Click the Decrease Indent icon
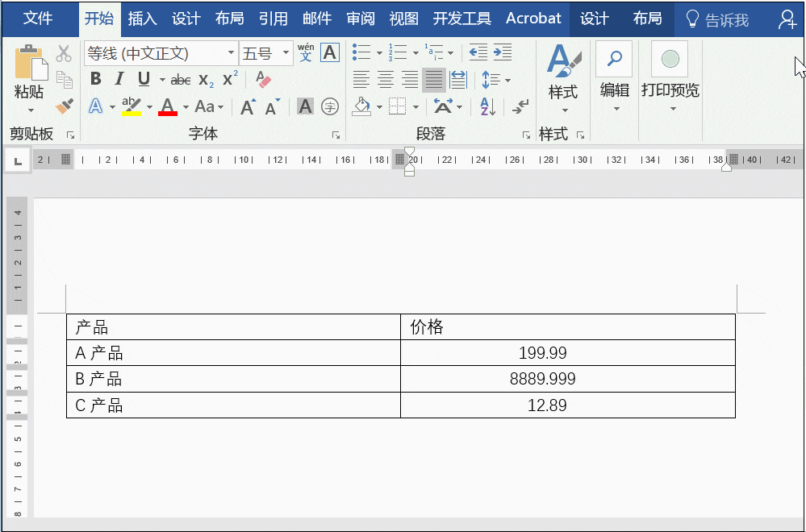806x532 pixels. (478, 52)
